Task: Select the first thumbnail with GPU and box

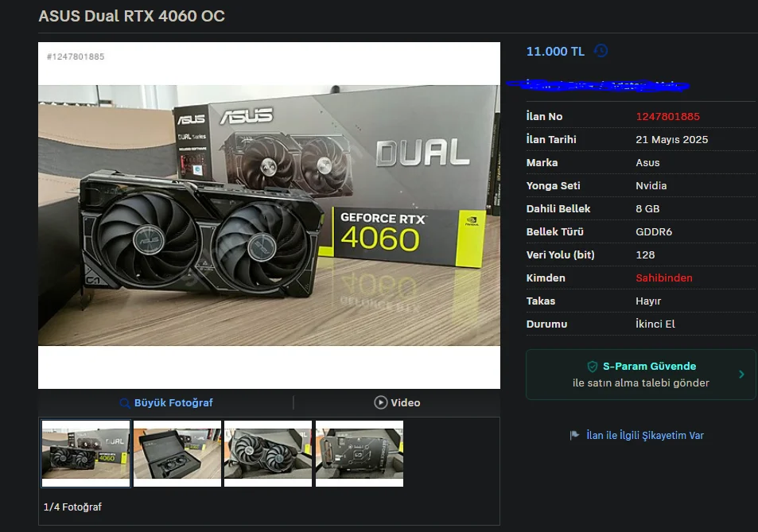Action: [86, 453]
